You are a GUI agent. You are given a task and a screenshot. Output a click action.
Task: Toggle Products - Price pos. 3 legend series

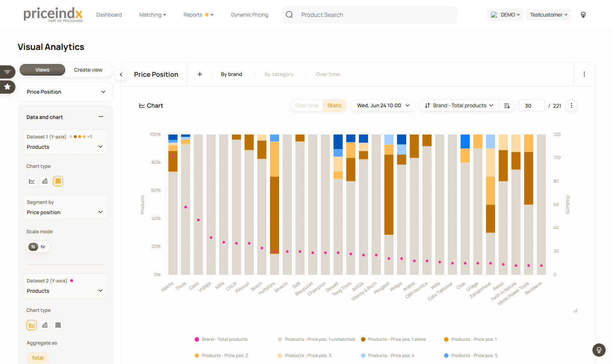coord(304,356)
